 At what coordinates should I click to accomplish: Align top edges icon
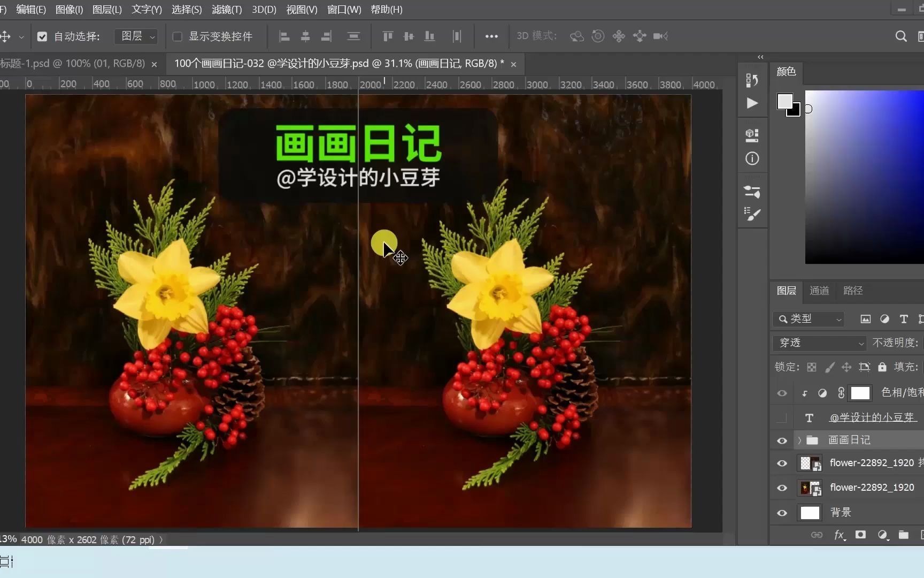point(388,36)
